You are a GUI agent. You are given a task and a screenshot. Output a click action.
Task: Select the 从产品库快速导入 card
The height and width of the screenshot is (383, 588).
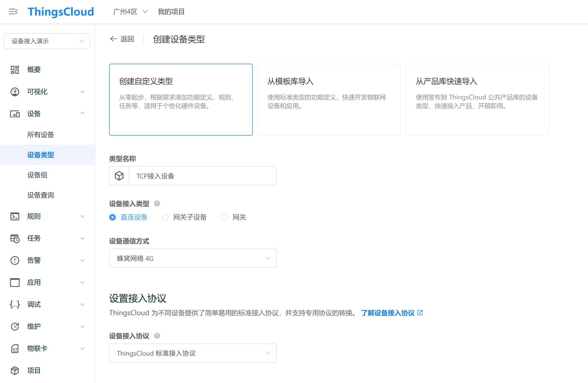point(477,100)
